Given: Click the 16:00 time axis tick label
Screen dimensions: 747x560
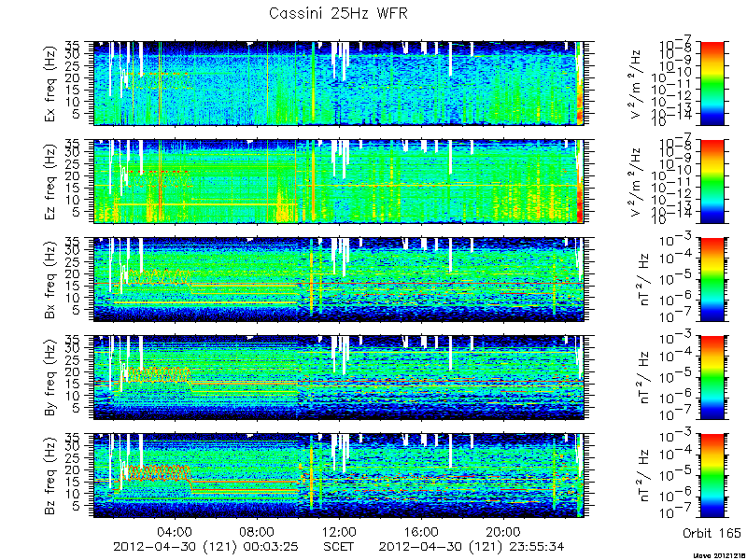Looking at the screenshot, I should click(421, 531).
